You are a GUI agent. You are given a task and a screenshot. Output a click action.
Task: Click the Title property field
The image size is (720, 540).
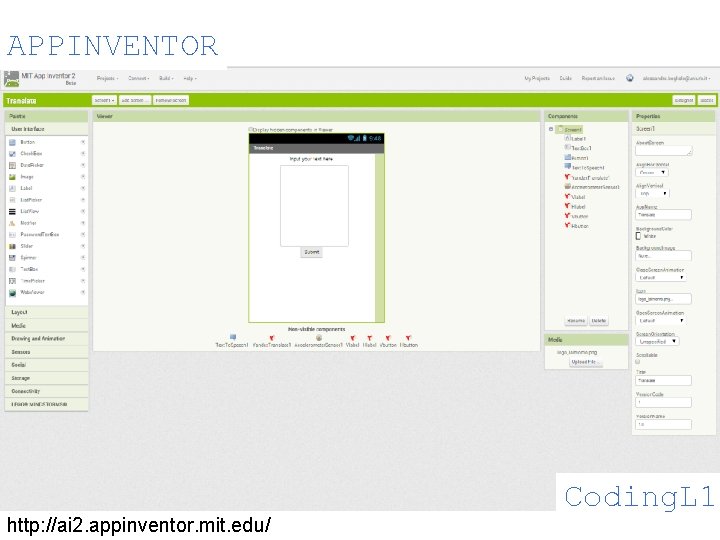[664, 380]
